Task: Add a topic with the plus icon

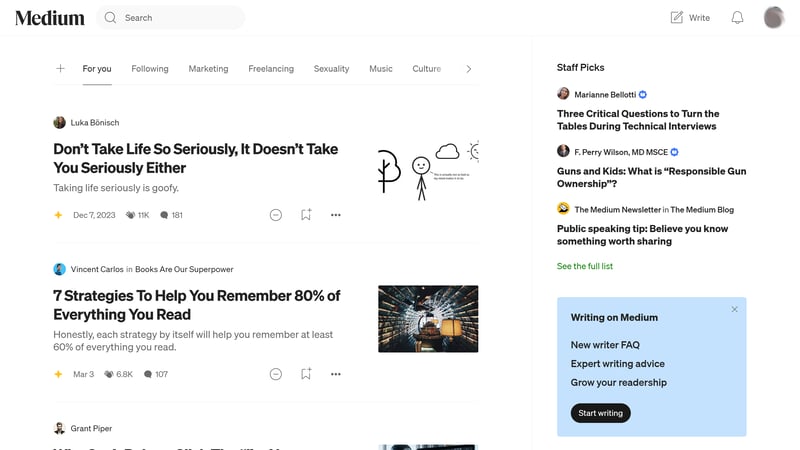Action: pos(60,69)
